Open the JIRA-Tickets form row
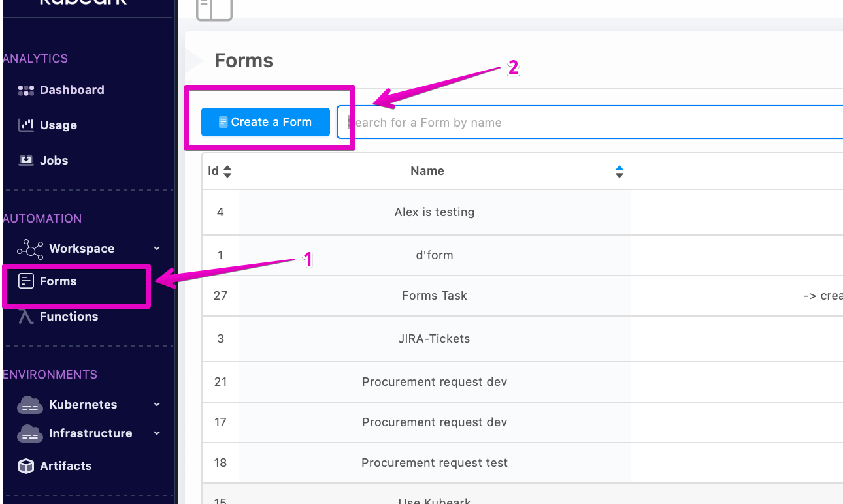843x504 pixels. click(x=434, y=339)
